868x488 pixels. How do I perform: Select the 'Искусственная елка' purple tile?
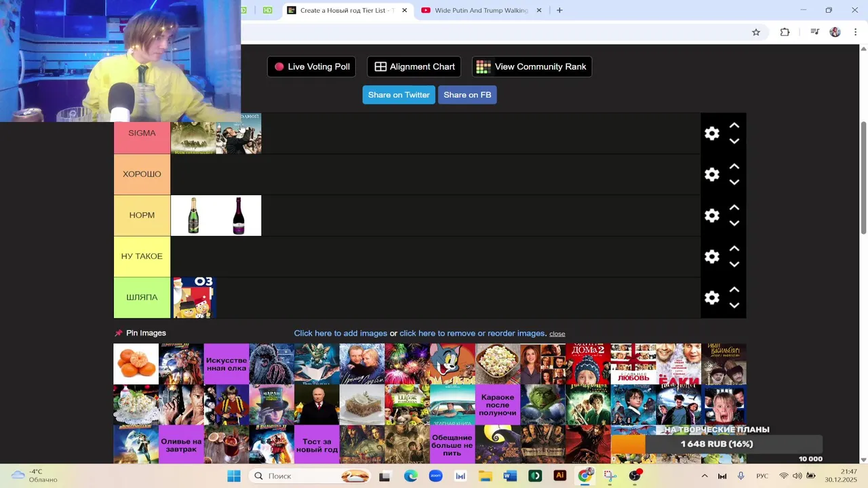(226, 364)
